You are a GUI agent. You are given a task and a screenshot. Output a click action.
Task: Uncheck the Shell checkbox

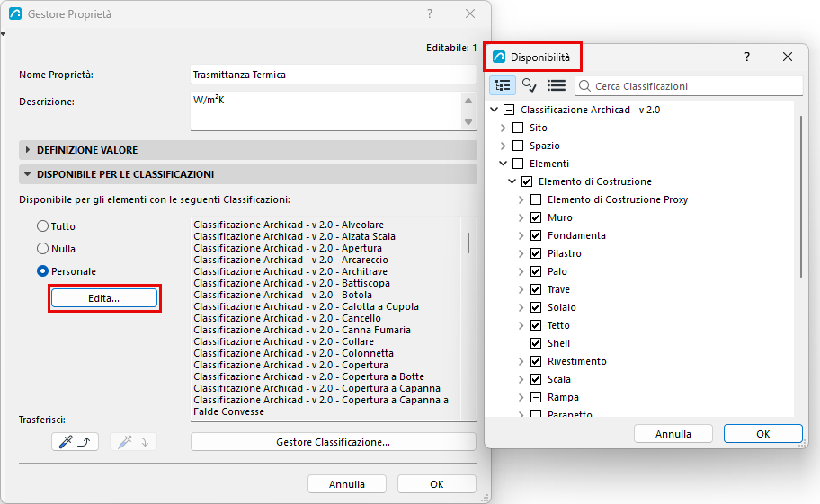tap(536, 343)
